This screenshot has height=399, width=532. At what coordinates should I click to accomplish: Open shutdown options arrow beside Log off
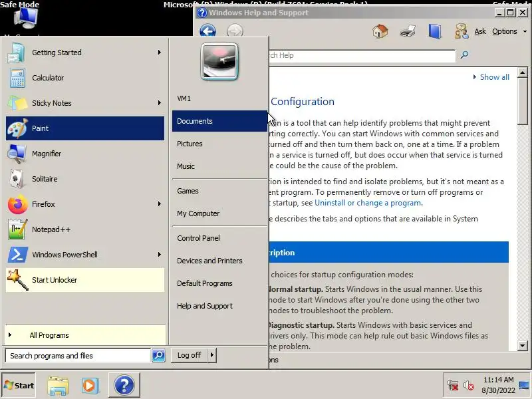coord(212,355)
